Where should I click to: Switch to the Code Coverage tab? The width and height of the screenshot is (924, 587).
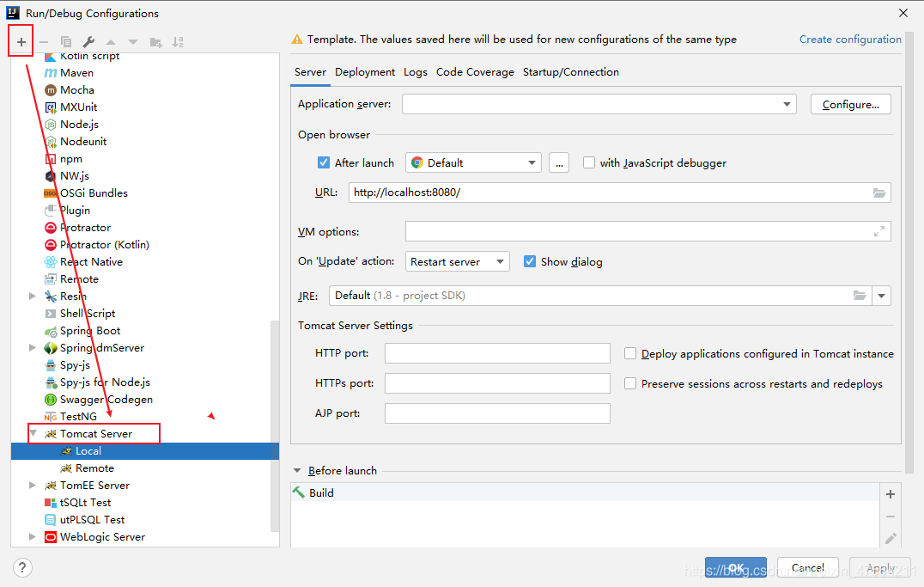pos(475,72)
